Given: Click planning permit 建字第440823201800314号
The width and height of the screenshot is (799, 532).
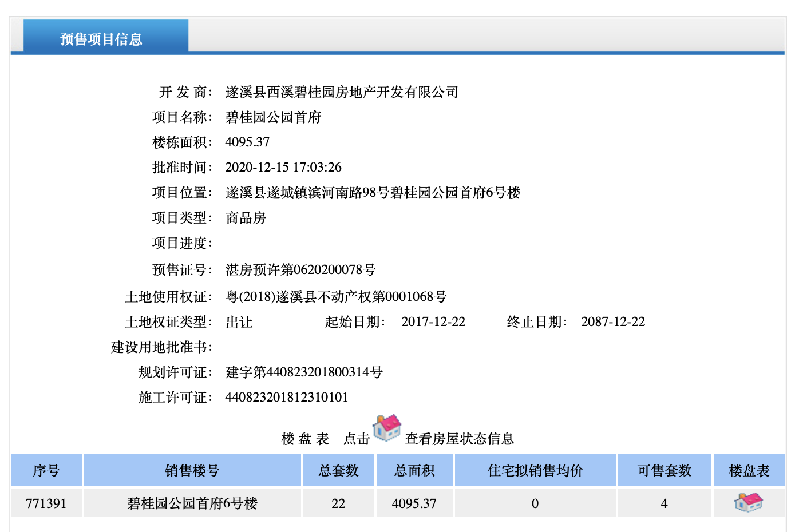Looking at the screenshot, I should (304, 372).
